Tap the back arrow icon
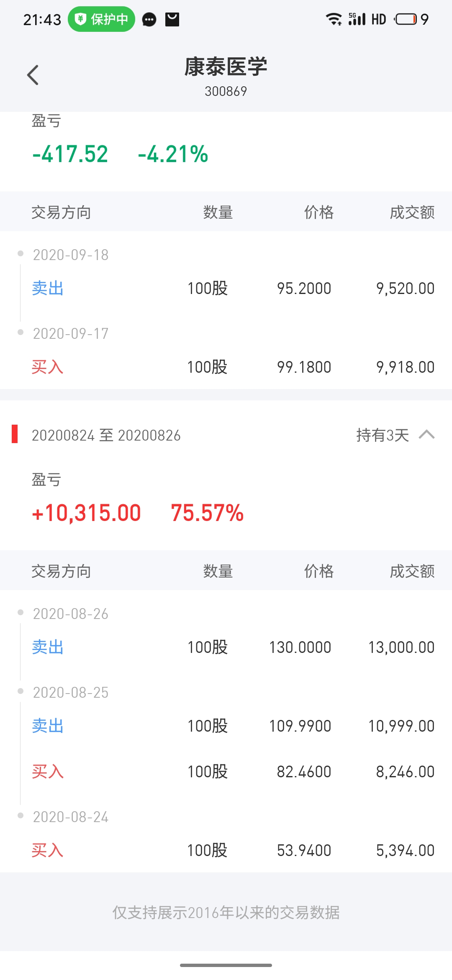The width and height of the screenshot is (452, 980). 33,75
